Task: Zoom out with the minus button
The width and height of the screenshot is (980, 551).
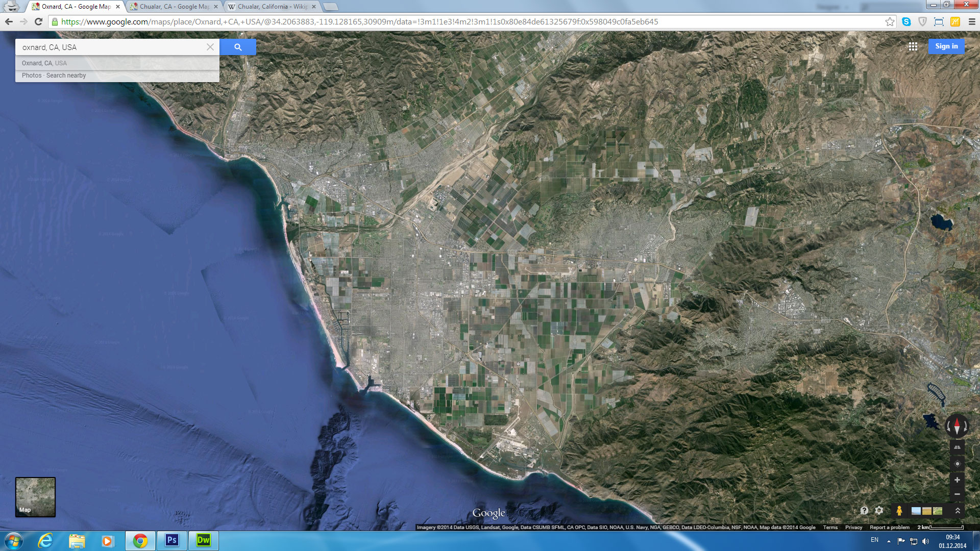Action: pyautogui.click(x=957, y=494)
